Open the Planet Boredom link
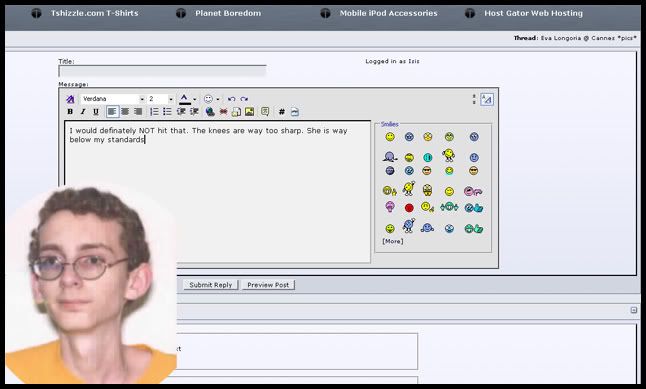The image size is (646, 389). 228,13
